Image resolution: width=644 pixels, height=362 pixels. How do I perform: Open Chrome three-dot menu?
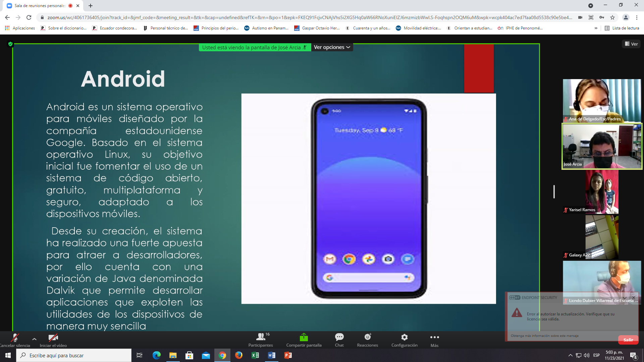[x=637, y=17]
